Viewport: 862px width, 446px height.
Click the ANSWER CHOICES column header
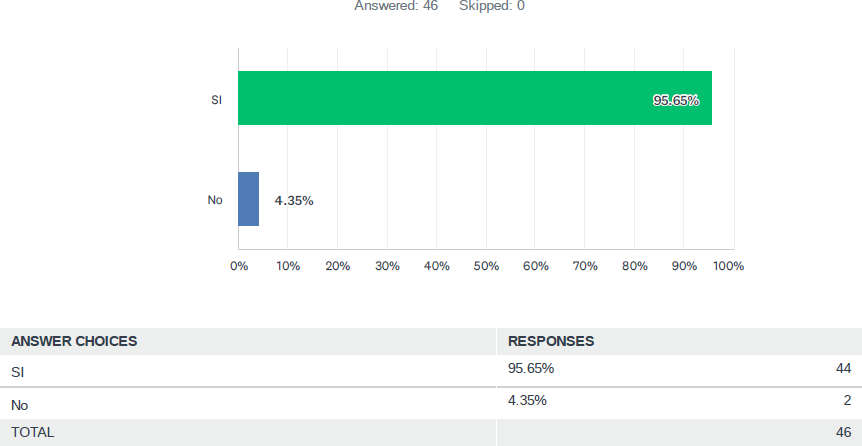pos(74,341)
